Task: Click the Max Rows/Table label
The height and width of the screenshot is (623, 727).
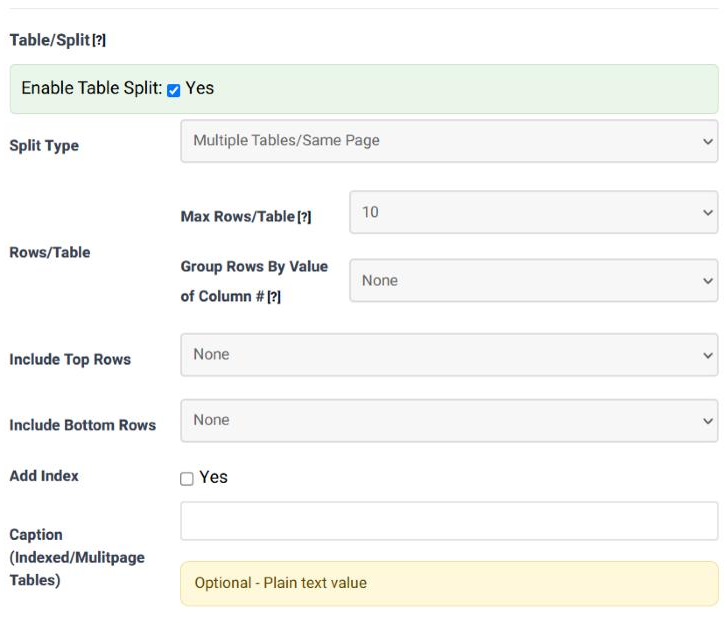Action: (238, 216)
